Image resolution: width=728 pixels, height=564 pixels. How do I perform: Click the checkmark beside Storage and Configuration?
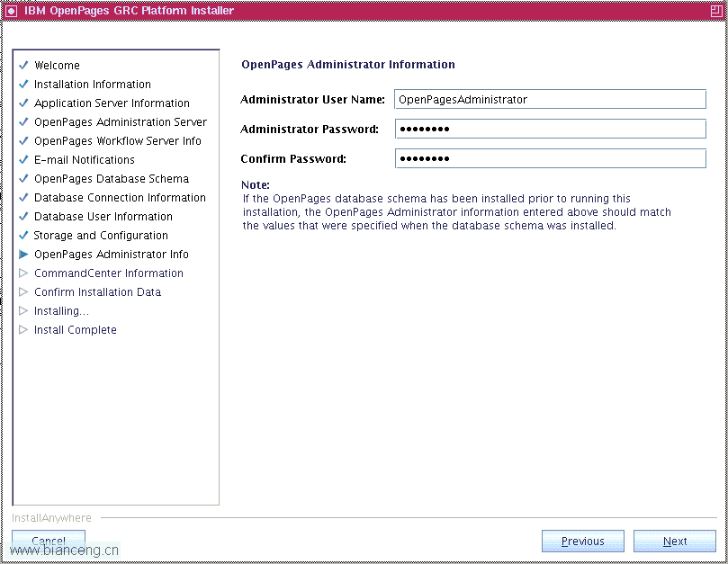coord(23,235)
